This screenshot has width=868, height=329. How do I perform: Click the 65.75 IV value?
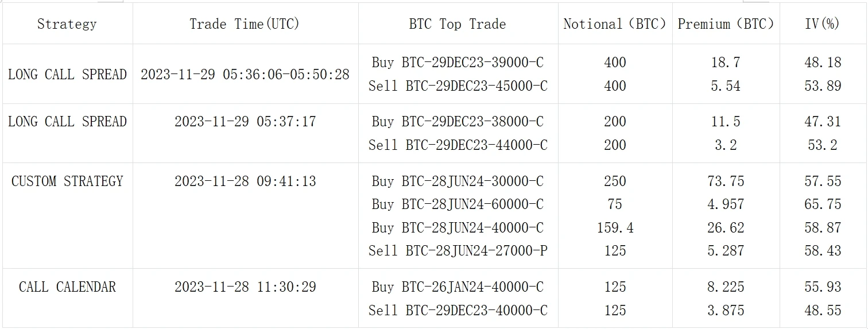tap(823, 204)
